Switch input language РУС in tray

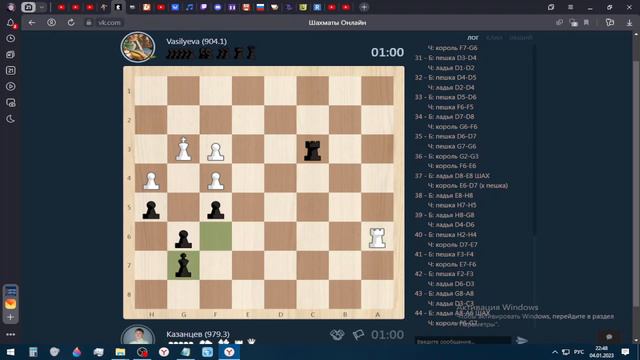pyautogui.click(x=579, y=352)
